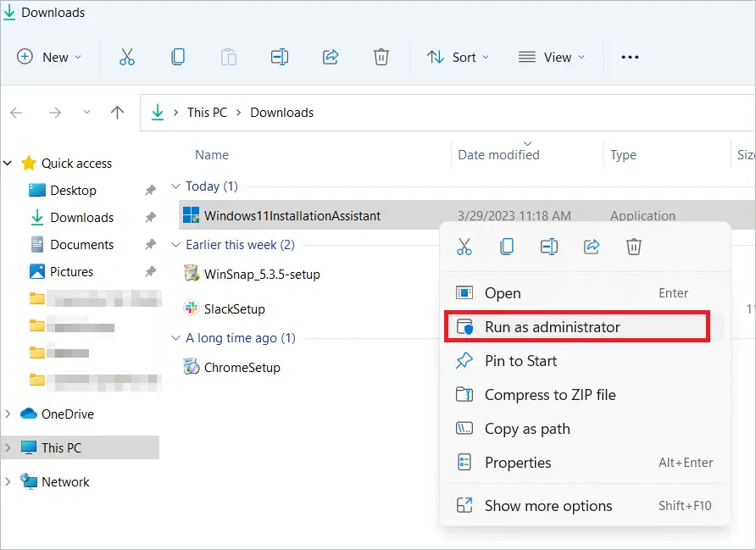This screenshot has height=550, width=756.
Task: Click This PC in the address breadcrumb
Action: click(208, 113)
